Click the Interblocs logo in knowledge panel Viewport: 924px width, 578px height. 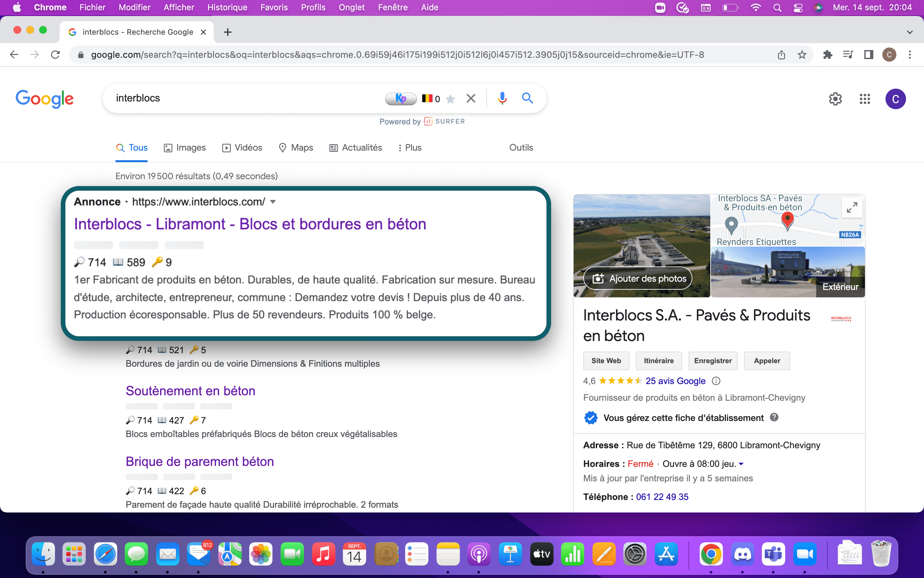tap(841, 319)
